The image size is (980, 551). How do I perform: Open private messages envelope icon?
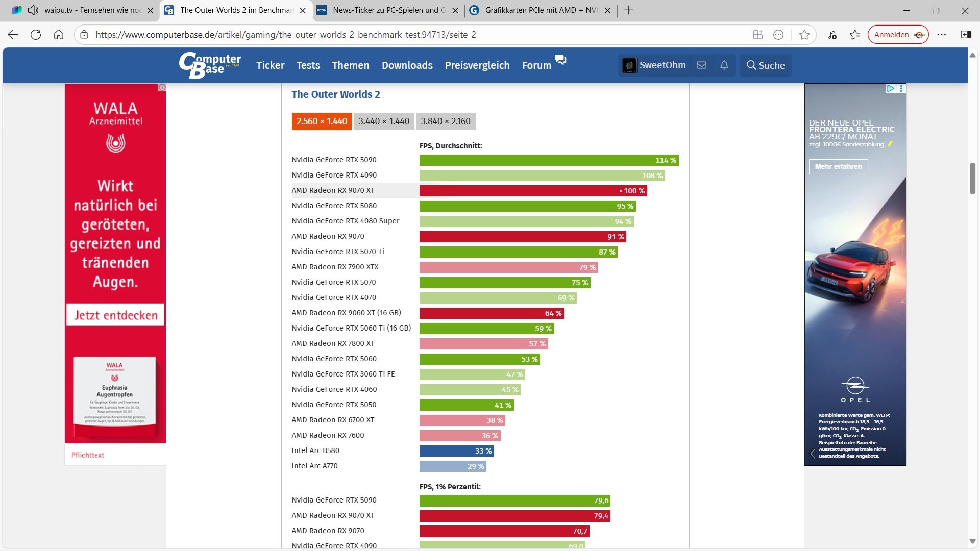702,65
